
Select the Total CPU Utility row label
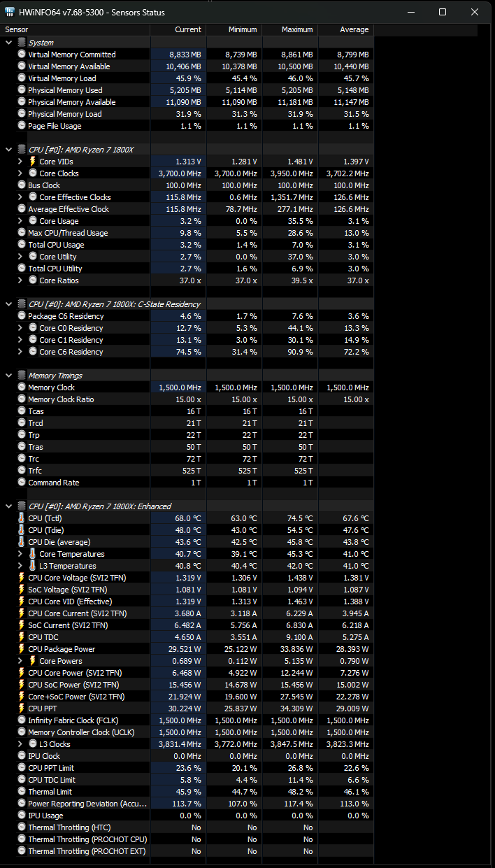[55, 269]
